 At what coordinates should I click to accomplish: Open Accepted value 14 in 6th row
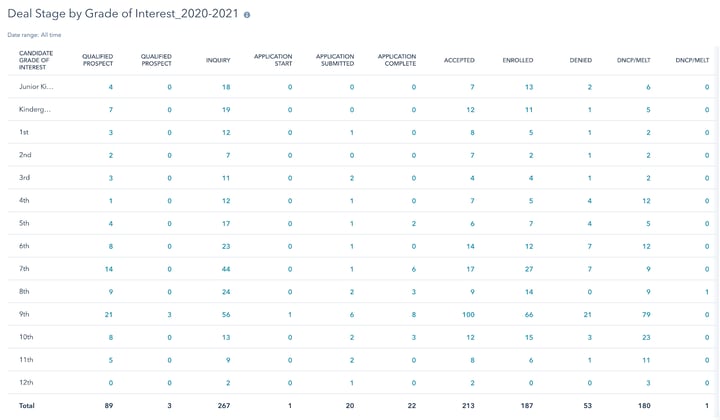pos(470,246)
